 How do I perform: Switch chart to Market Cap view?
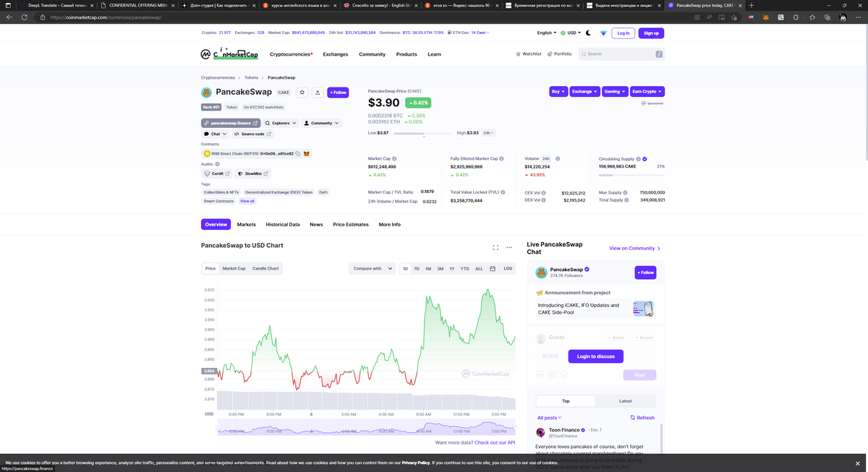point(234,268)
